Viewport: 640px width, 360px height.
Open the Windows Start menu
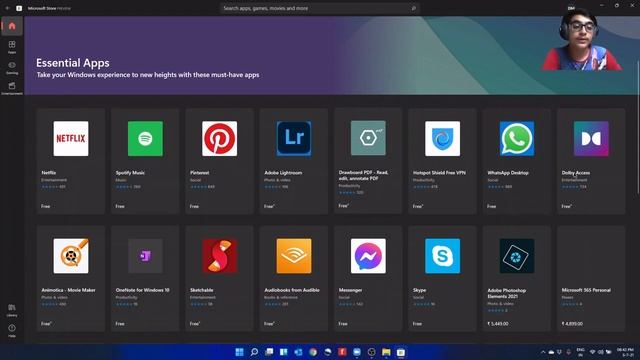(x=239, y=352)
